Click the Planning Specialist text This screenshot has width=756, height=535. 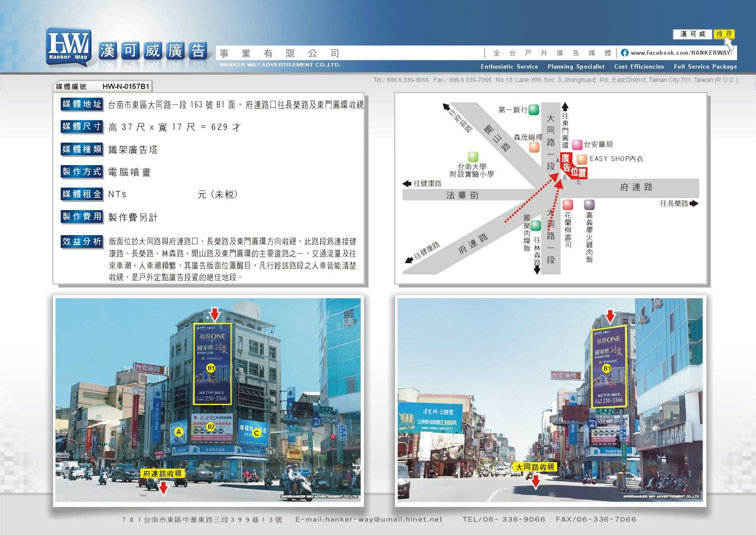(x=576, y=66)
